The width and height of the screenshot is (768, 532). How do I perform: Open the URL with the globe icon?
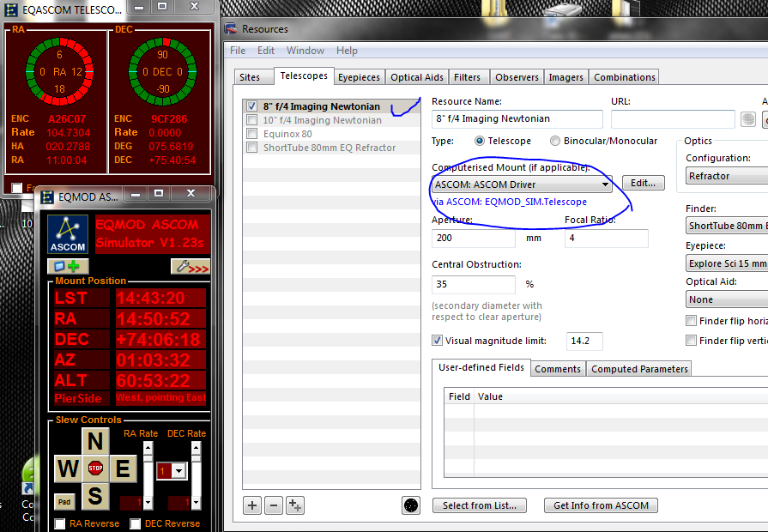click(x=748, y=119)
